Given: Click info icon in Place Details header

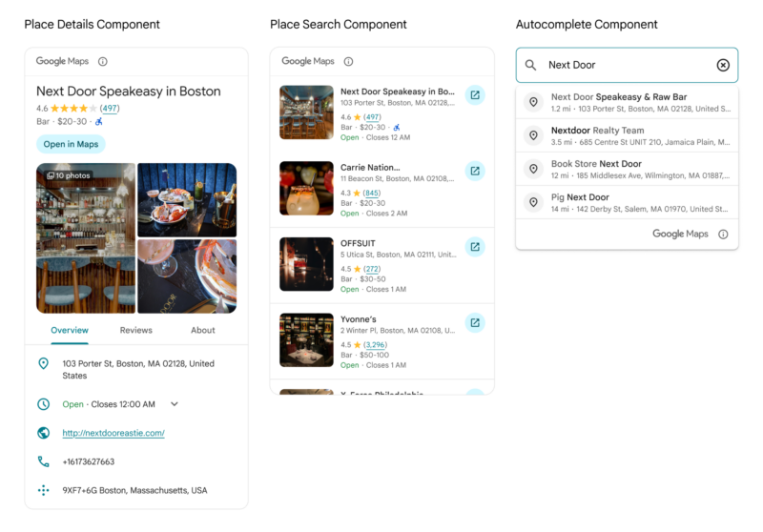Looking at the screenshot, I should coord(103,61).
